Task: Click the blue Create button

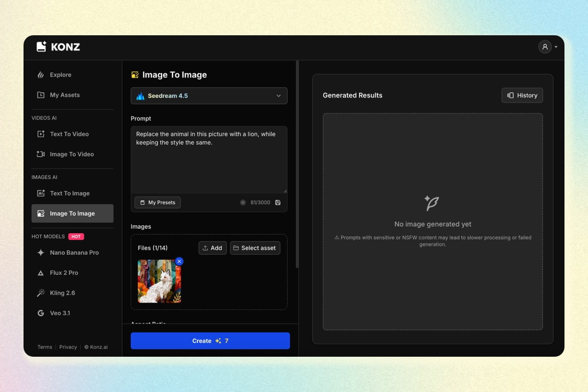Action: click(x=210, y=341)
